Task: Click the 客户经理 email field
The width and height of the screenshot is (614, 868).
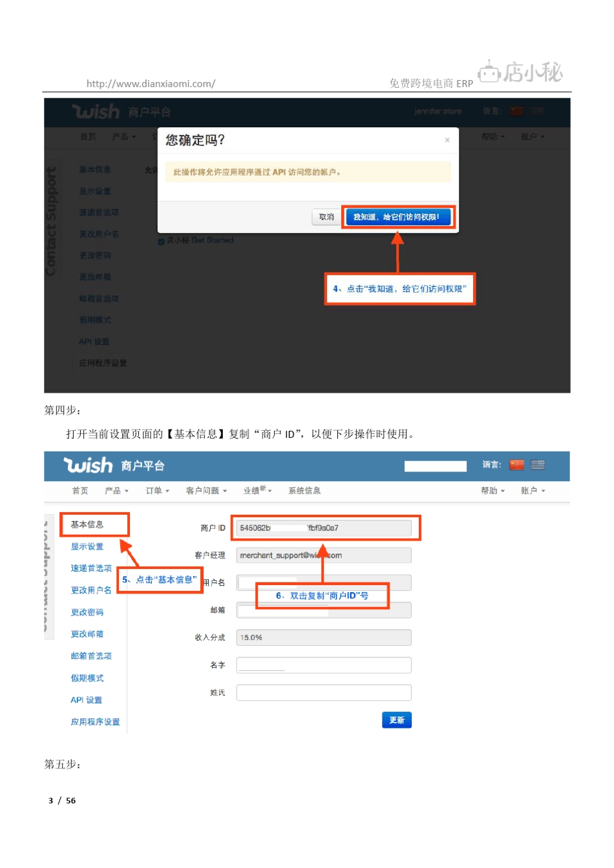Action: click(324, 555)
